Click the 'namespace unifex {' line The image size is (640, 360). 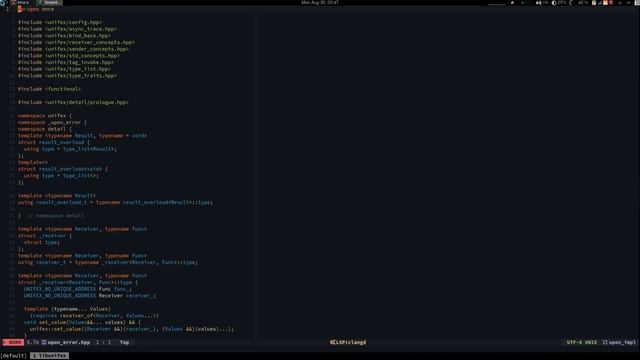[x=45, y=116]
